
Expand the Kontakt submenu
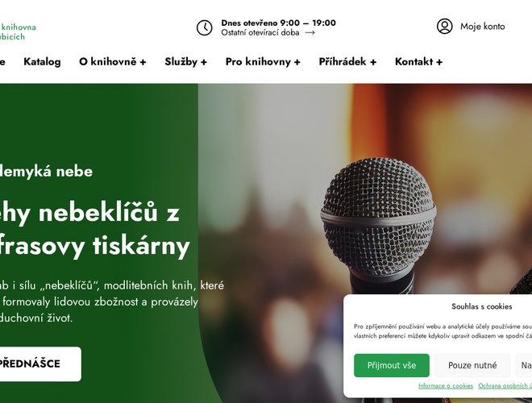418,62
